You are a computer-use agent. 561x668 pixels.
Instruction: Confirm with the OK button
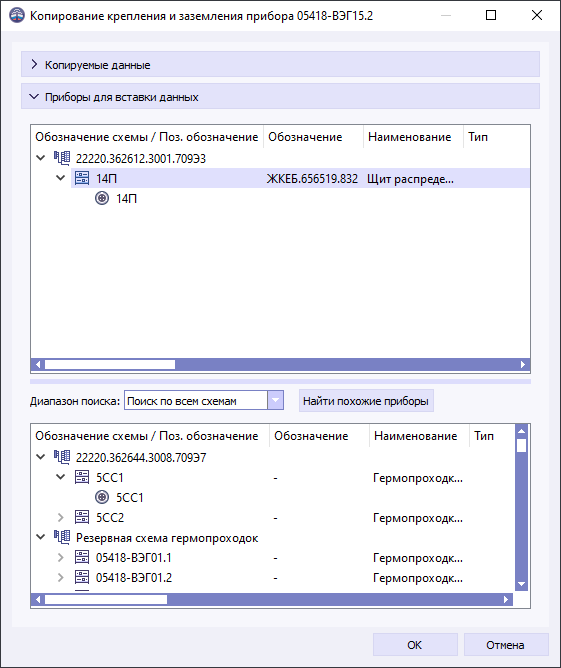pos(415,645)
